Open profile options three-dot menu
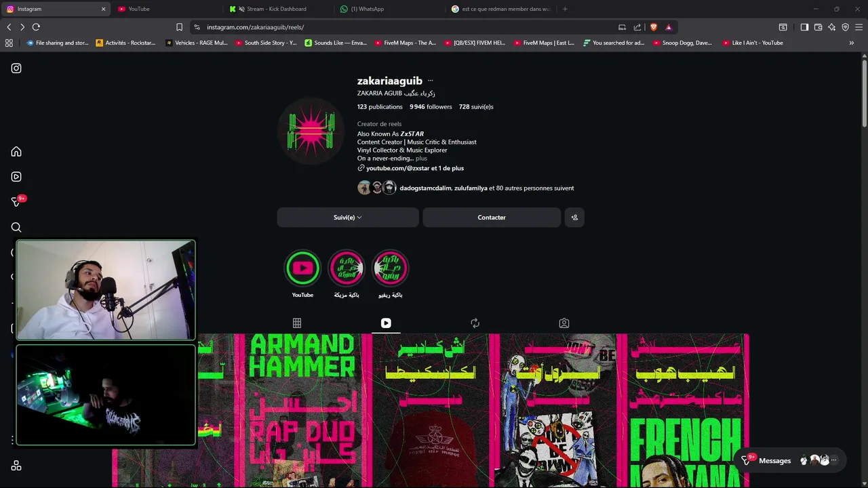The height and width of the screenshot is (488, 868). [430, 81]
